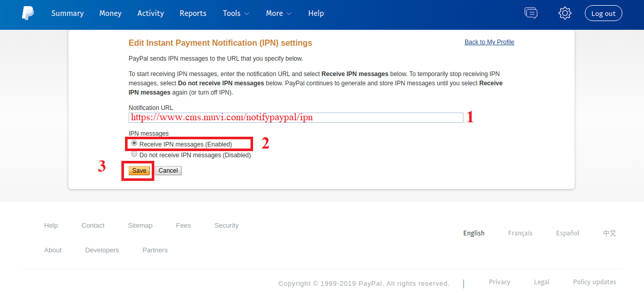Switch language to 中文

coord(610,233)
